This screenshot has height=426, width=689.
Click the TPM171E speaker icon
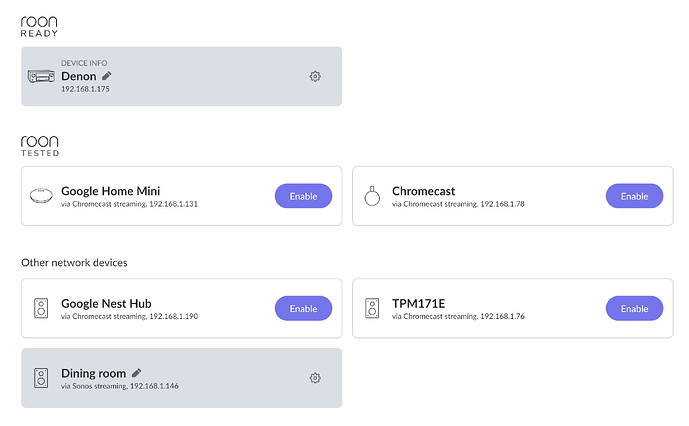pos(372,308)
